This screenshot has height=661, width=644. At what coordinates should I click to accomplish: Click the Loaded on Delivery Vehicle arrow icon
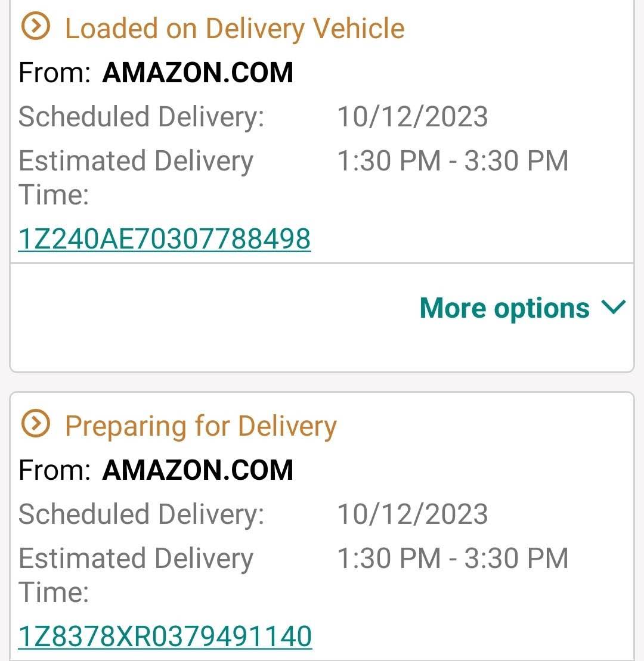click(x=35, y=27)
